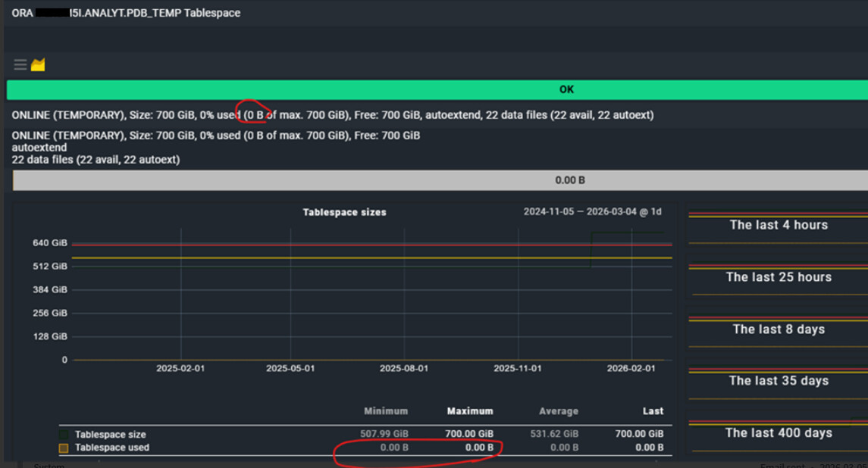Viewport: 868px width, 468px height.
Task: Select the Tablespace used legend label
Action: coord(111,448)
